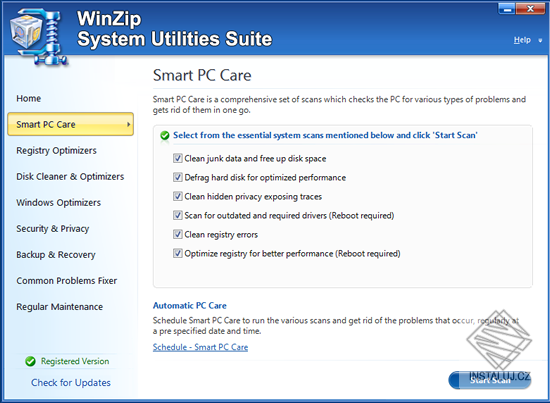550x403 pixels.
Task: Open Registry Optimizers section
Action: click(56, 150)
